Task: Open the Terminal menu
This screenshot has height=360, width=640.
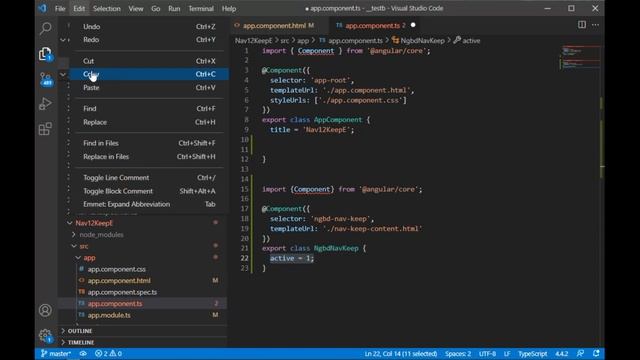Action: [x=201, y=9]
